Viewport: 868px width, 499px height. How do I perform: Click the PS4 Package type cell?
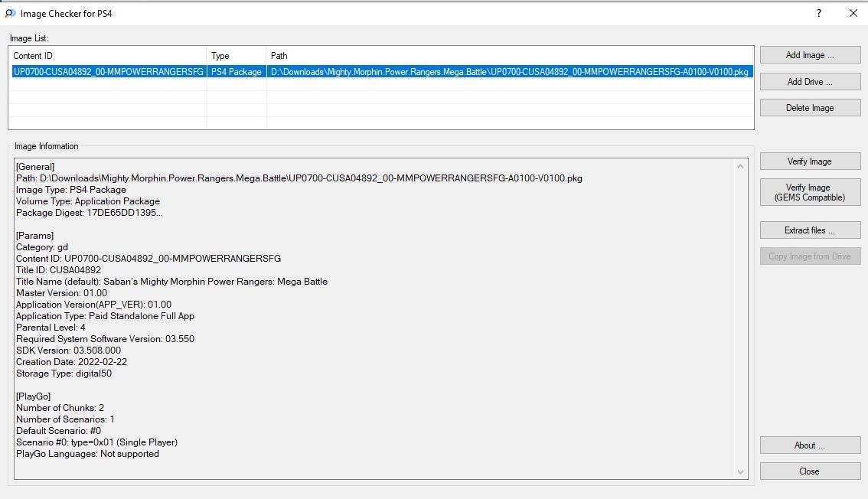click(237, 71)
